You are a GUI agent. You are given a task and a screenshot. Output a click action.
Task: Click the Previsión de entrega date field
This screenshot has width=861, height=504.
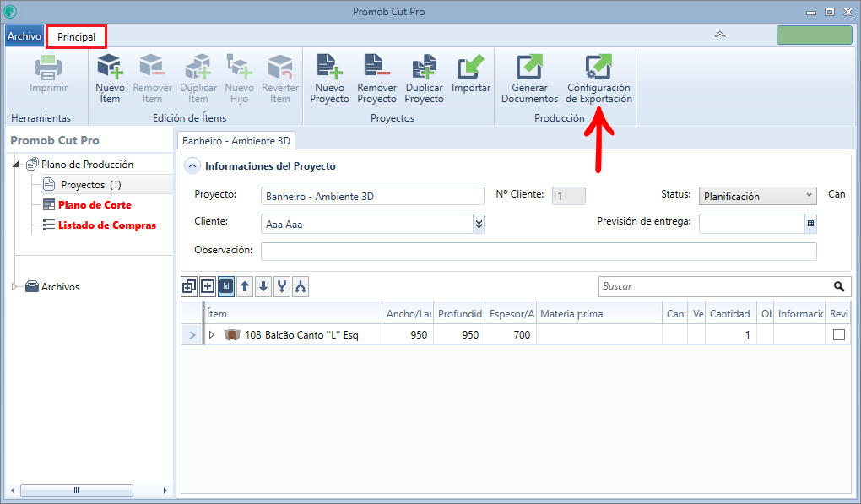(752, 224)
